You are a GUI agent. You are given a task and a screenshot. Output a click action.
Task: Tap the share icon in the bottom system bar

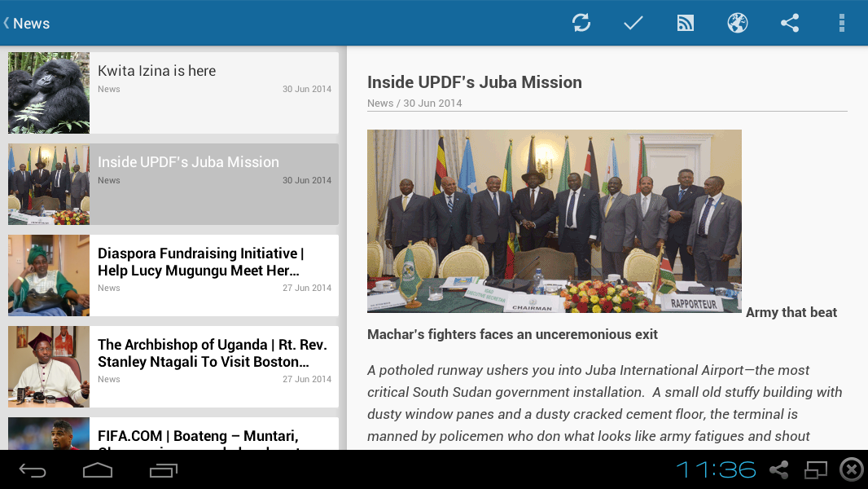coord(779,470)
